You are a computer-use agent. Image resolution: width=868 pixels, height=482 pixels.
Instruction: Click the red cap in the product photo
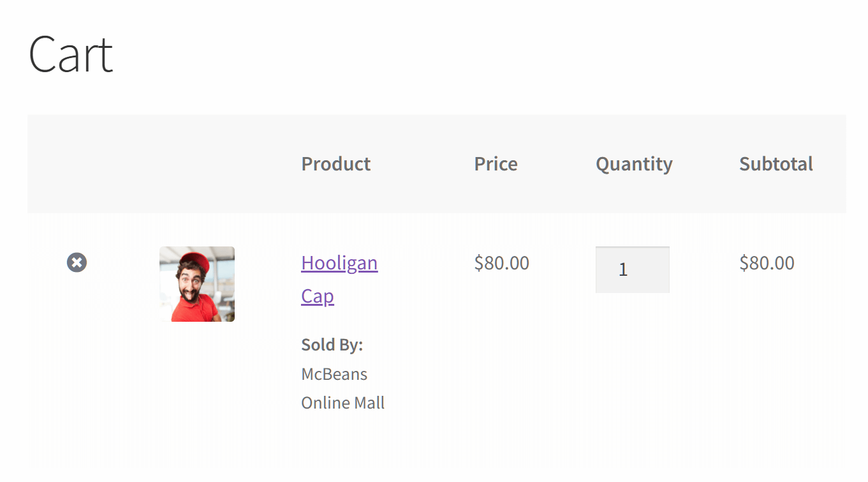point(196,260)
